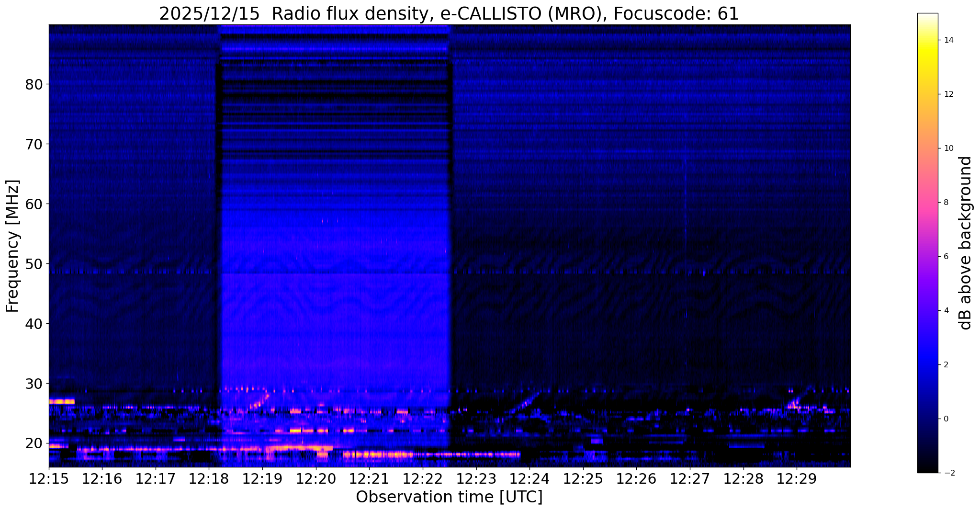Click the colorbar label "dB above background"
Image resolution: width=980 pixels, height=511 pixels.
965,243
